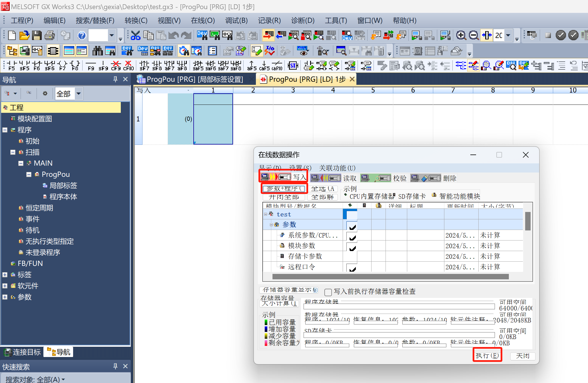The height and width of the screenshot is (383, 588).
Task: Collapse the MAIN tree node
Action: (21, 163)
